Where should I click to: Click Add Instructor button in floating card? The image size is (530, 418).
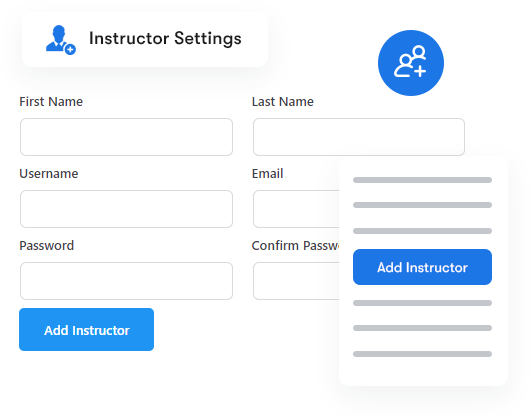coord(422,267)
